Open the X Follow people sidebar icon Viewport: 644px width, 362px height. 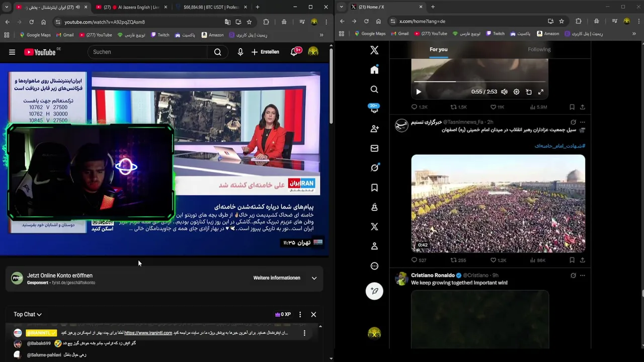pos(374,129)
